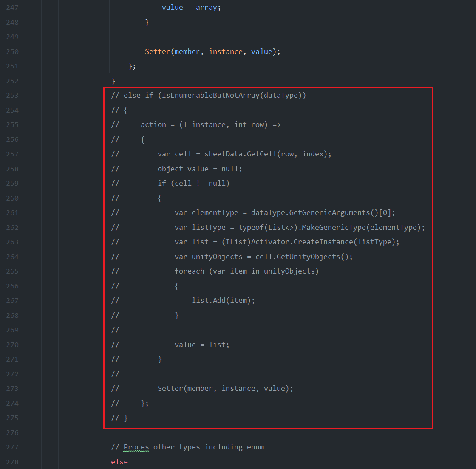The height and width of the screenshot is (469, 476).
Task: Click 'value = array;' on line 247
Action: click(x=191, y=8)
